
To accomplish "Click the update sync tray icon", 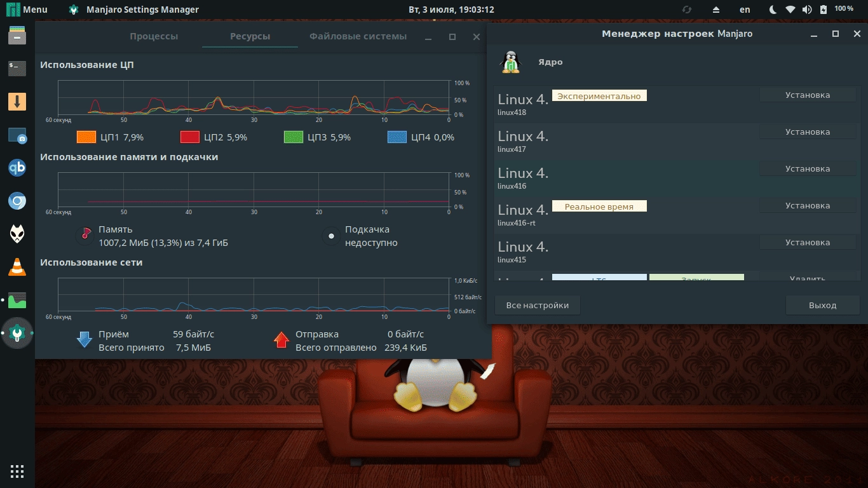I will point(686,10).
